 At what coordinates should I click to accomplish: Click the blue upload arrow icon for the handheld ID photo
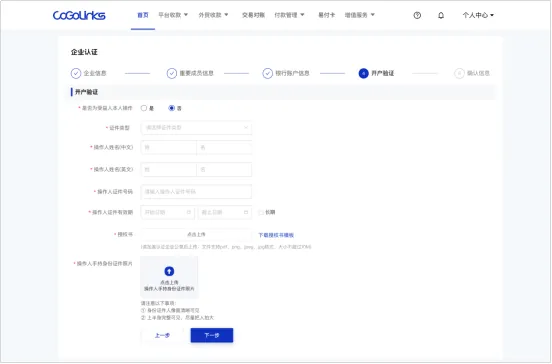pos(169,271)
